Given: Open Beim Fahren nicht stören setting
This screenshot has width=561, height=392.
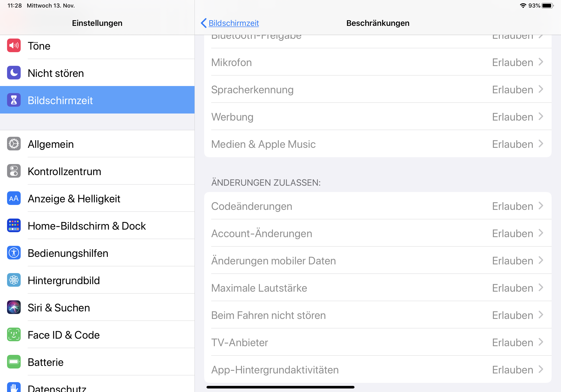Looking at the screenshot, I should [378, 315].
